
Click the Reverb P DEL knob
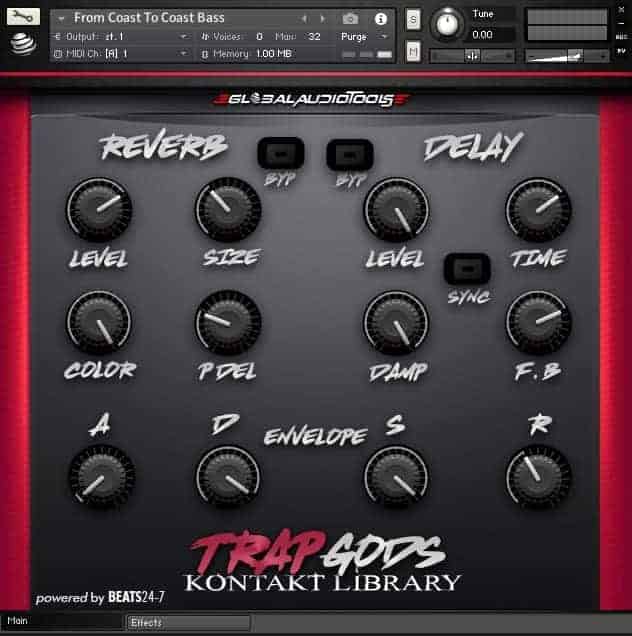(228, 322)
